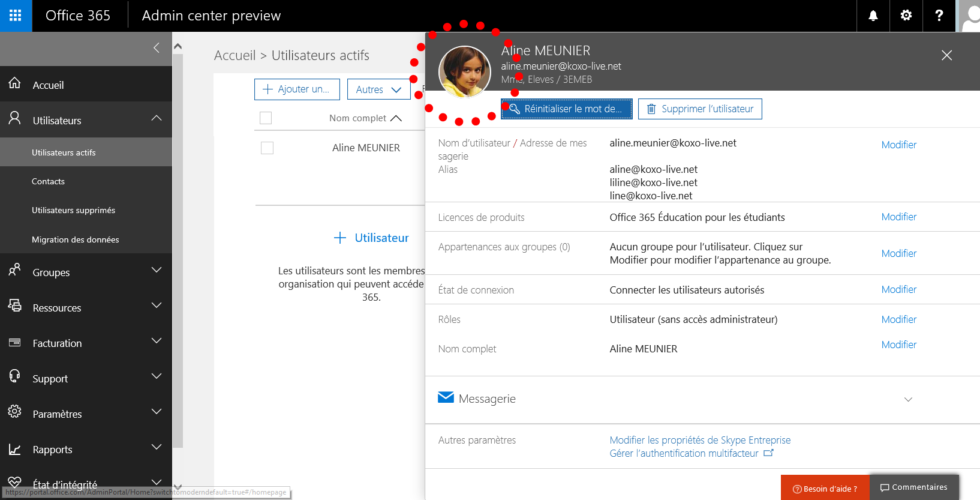Expand the Facturation menu chevron

coord(157,341)
